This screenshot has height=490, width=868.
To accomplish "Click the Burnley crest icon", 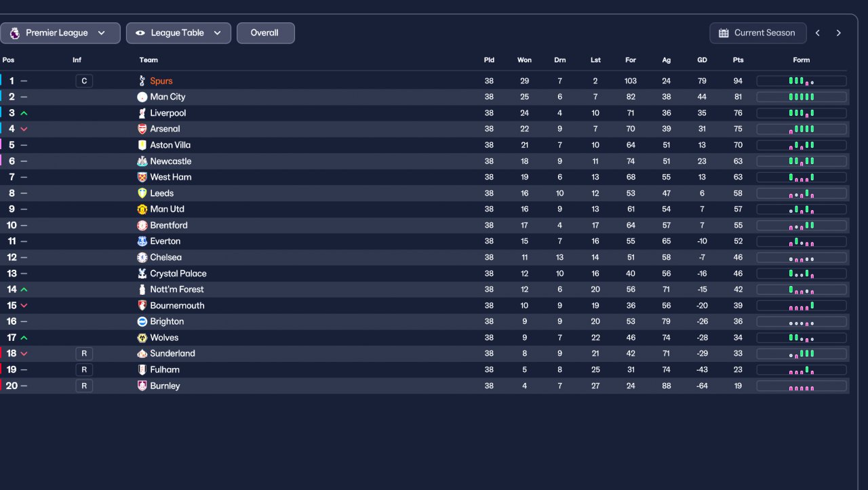I will point(142,386).
